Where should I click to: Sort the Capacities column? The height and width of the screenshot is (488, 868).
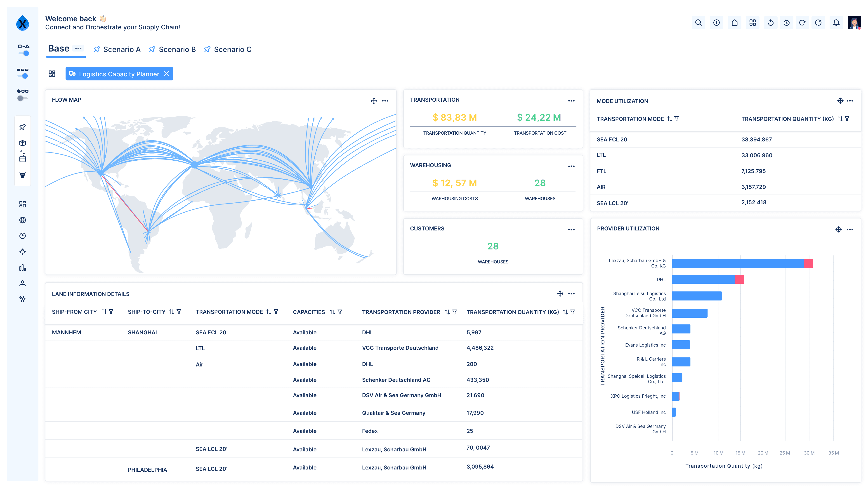point(332,312)
